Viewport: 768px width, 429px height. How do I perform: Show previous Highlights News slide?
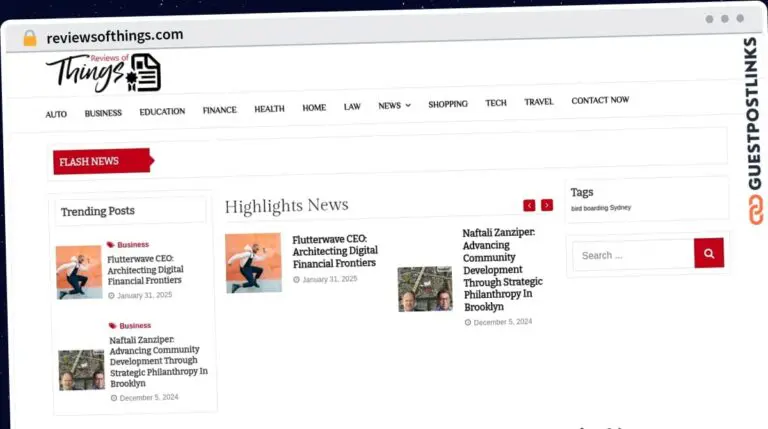point(529,205)
